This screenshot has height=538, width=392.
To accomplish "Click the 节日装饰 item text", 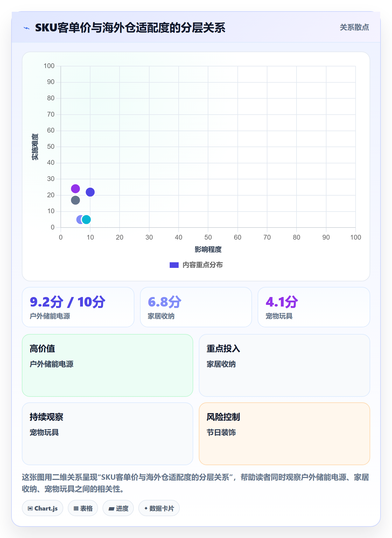I will pos(221,432).
